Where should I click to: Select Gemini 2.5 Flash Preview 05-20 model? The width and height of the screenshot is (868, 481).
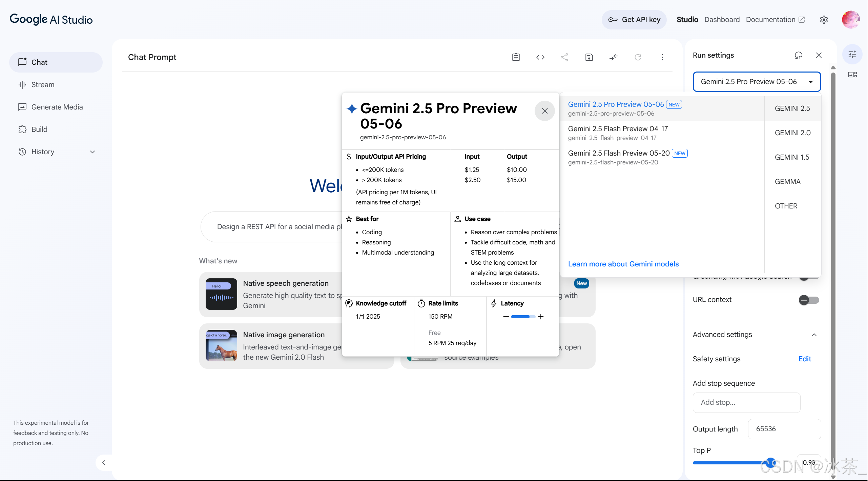pyautogui.click(x=662, y=157)
